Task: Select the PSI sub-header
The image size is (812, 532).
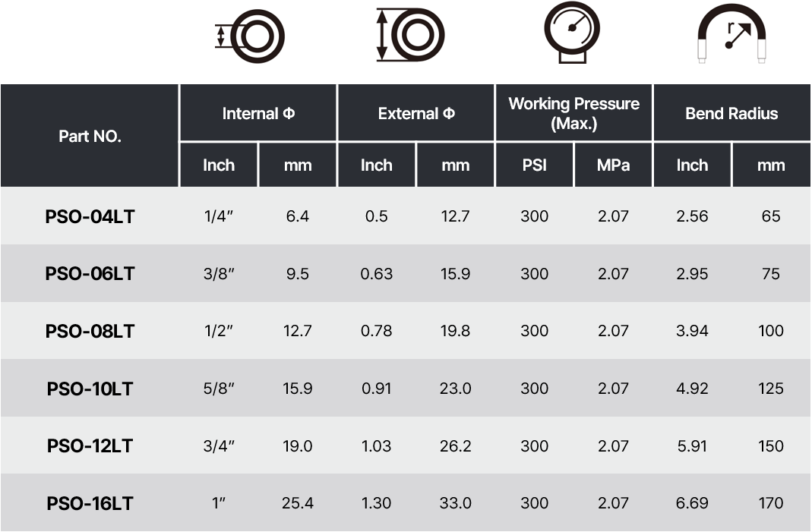Action: pos(535,165)
